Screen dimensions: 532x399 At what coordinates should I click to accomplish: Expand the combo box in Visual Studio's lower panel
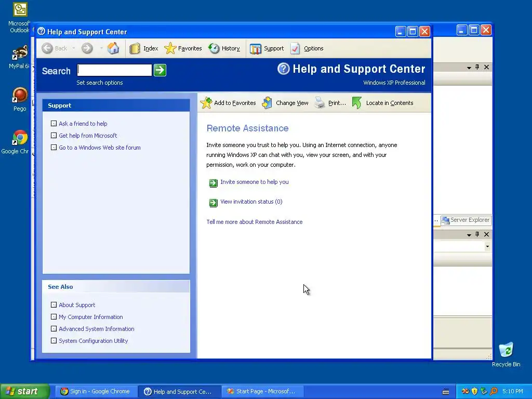pyautogui.click(x=487, y=246)
